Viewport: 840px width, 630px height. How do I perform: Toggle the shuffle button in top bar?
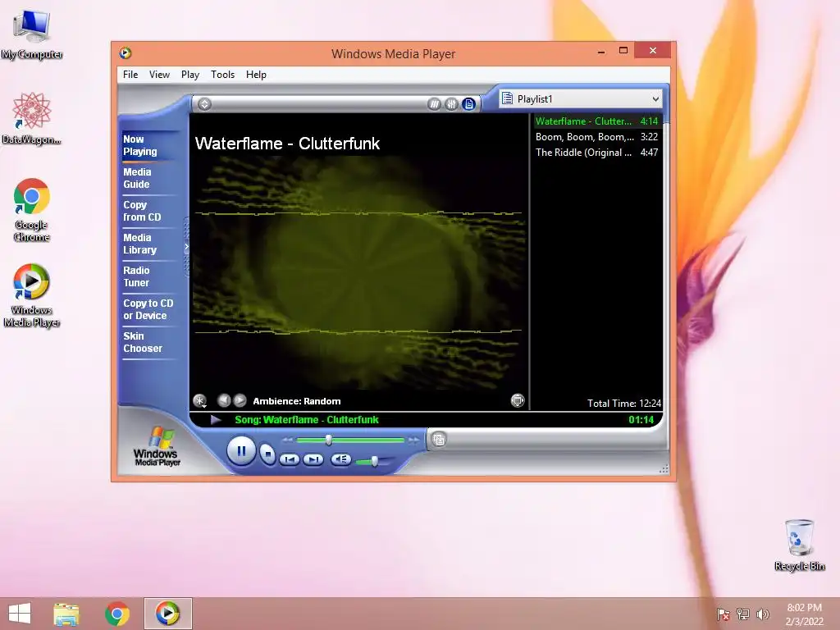coord(435,104)
